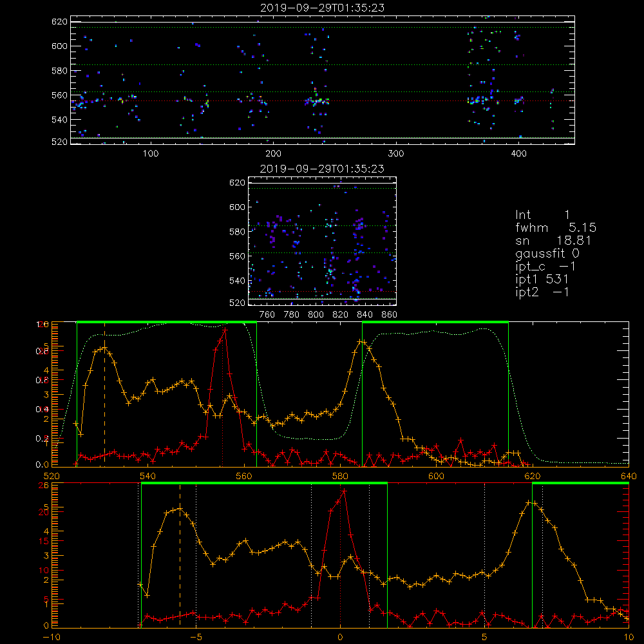The width and height of the screenshot is (644, 644).
Task: Select the 'sn 18.81' readout
Action: pyautogui.click(x=553, y=240)
